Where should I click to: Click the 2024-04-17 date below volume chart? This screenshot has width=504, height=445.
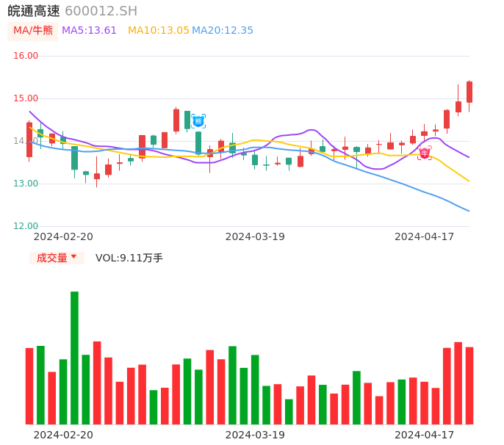[x=424, y=435]
